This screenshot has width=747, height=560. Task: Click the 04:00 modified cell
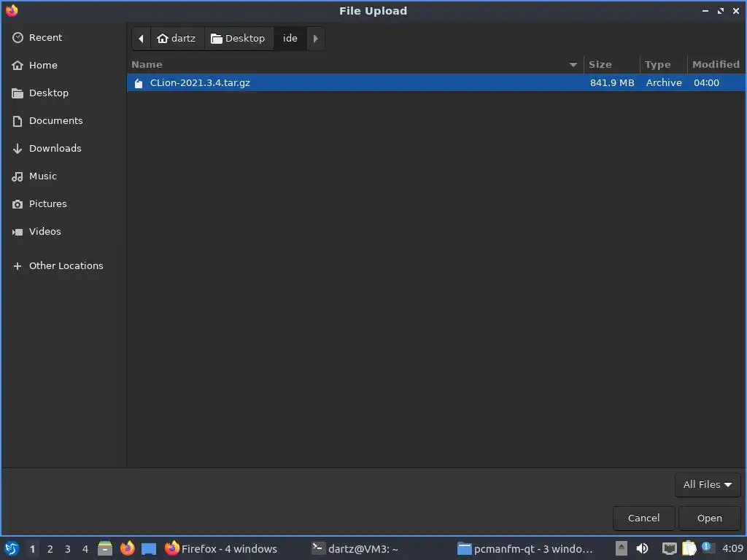click(706, 83)
